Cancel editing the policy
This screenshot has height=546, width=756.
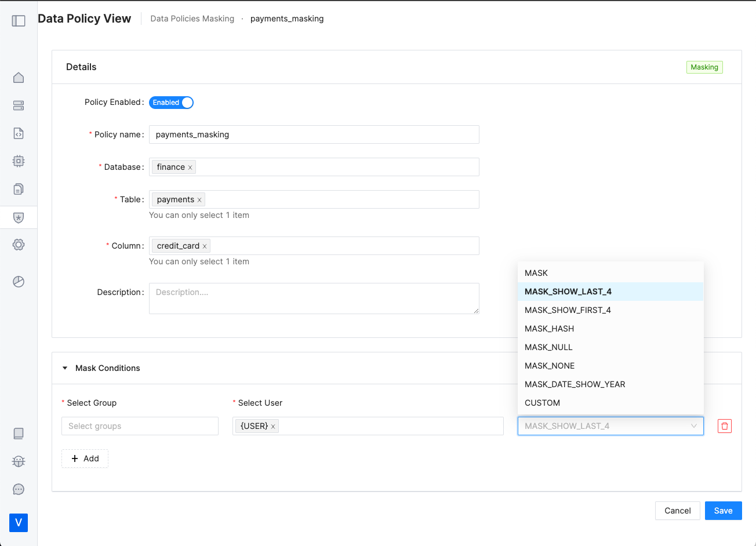[x=677, y=511]
